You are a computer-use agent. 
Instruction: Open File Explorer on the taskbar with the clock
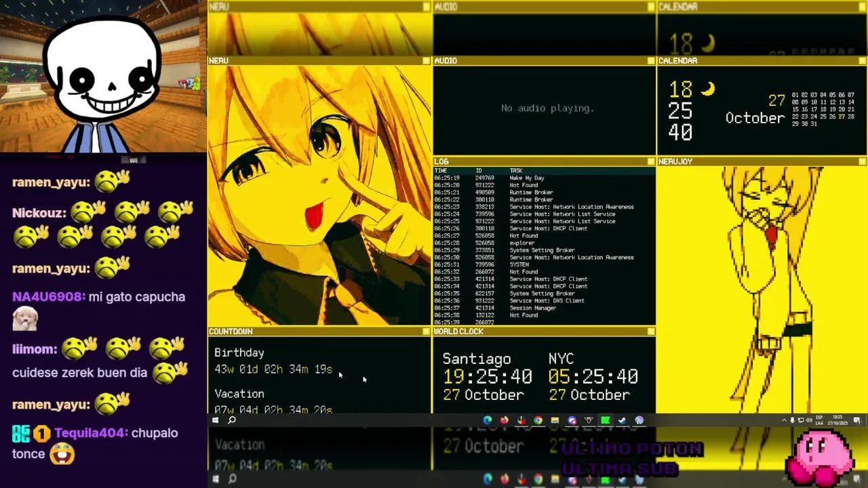click(x=555, y=420)
